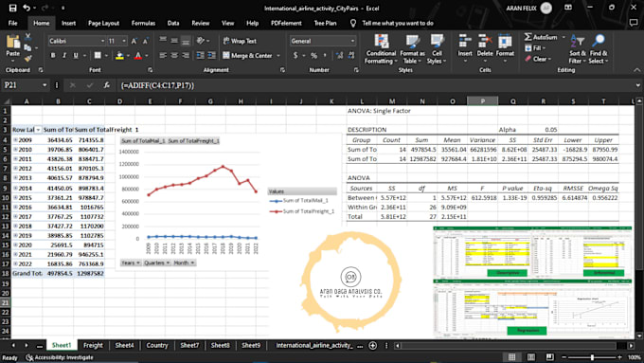This screenshot has height=363, width=644.
Task: Open the Insert ribbon tab
Action: [68, 23]
